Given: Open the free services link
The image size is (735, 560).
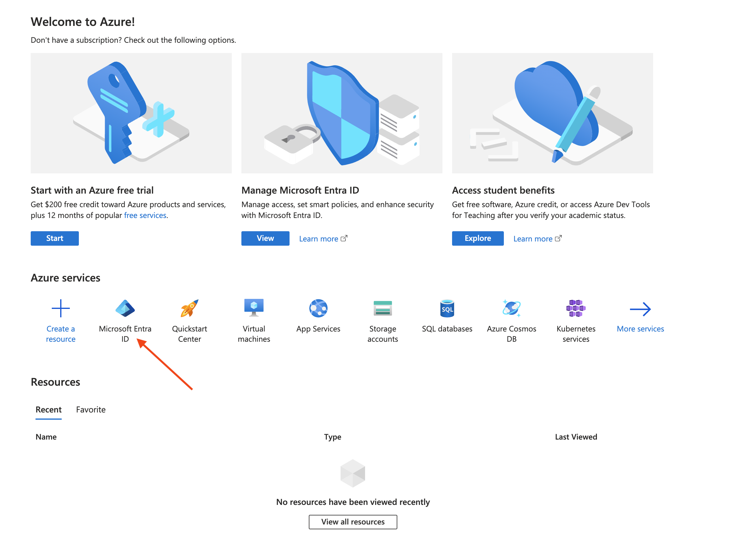Looking at the screenshot, I should point(145,215).
